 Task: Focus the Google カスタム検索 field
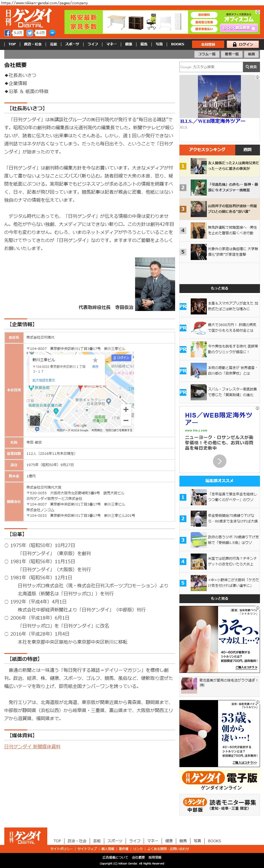point(211,67)
